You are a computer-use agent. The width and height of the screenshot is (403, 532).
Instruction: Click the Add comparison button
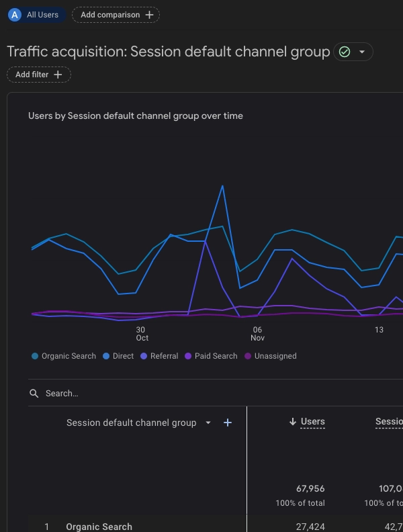116,15
